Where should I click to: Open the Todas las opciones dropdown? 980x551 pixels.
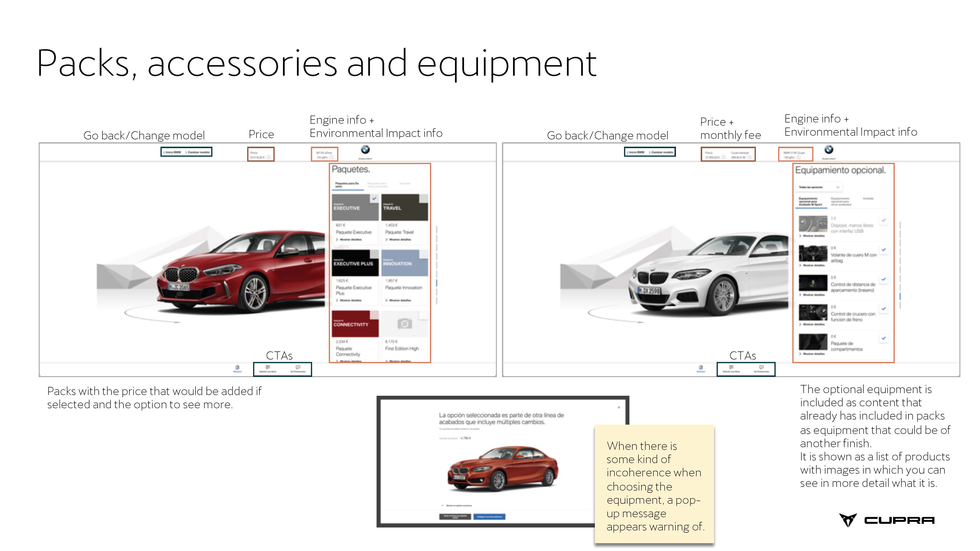tap(819, 187)
